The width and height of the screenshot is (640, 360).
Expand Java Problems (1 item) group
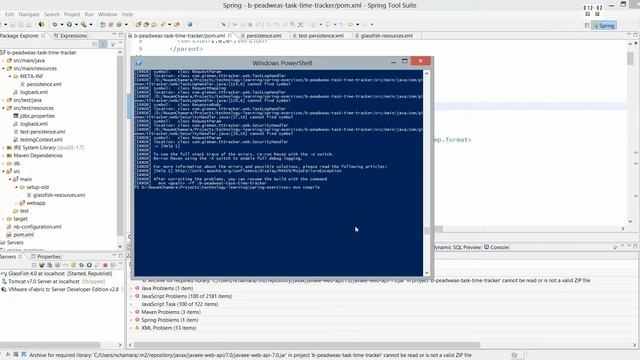pos(131,288)
